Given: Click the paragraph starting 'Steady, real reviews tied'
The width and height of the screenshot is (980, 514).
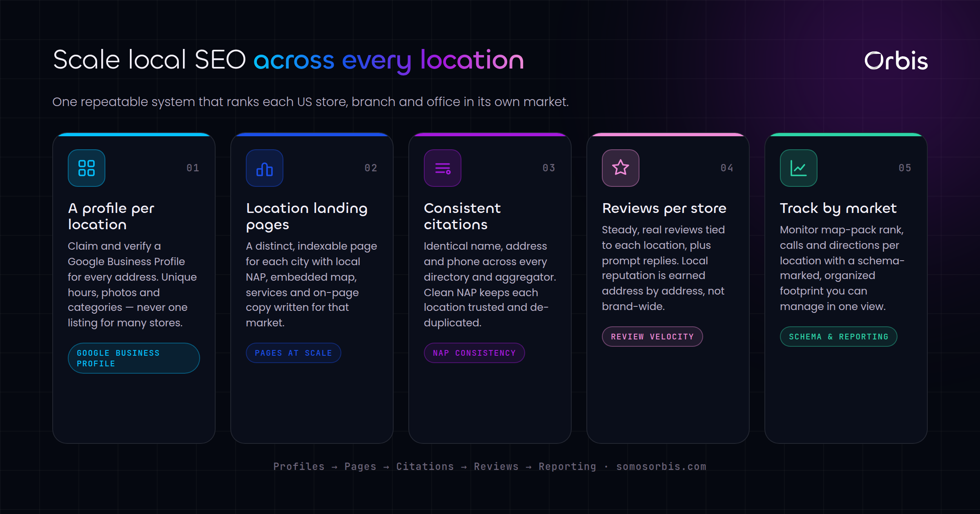Looking at the screenshot, I should point(664,268).
